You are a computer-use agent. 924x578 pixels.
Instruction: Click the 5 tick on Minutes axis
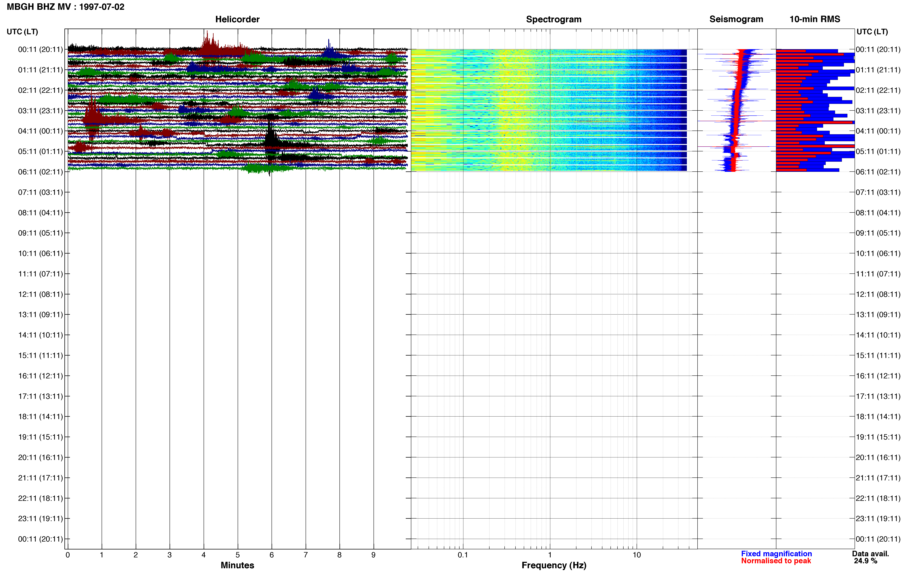[238, 555]
